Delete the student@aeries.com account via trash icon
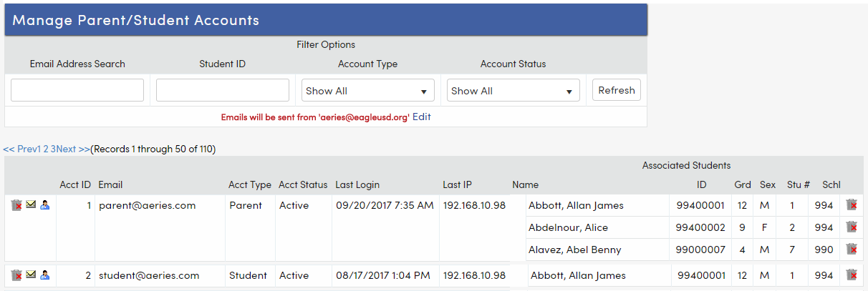This screenshot has height=291, width=868. pyautogui.click(x=16, y=275)
